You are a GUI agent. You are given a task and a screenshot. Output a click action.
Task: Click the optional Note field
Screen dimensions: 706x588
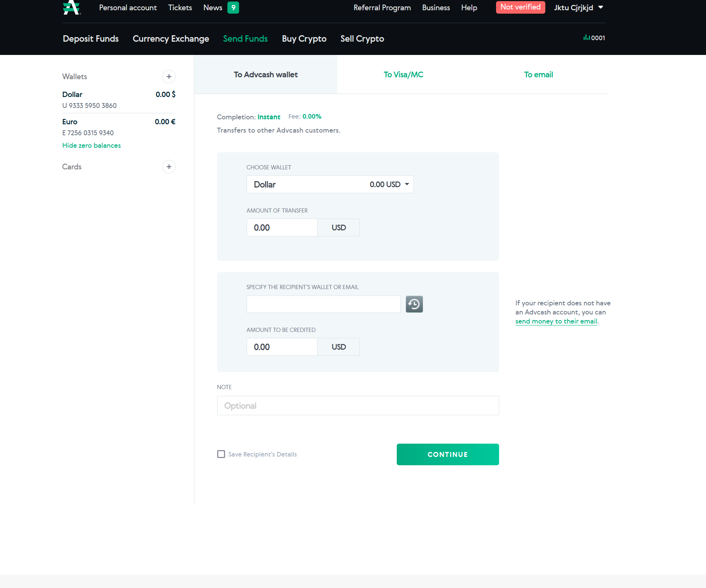point(358,406)
